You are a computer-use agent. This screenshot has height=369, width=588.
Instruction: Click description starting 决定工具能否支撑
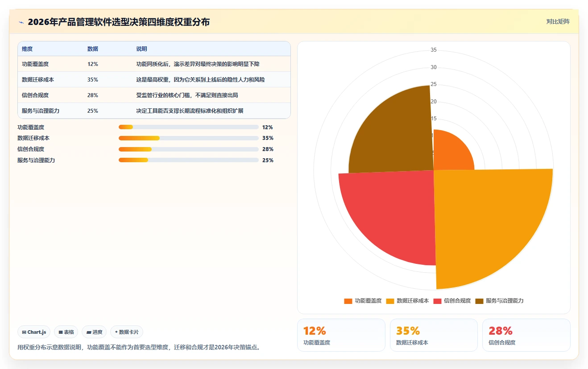coord(190,111)
